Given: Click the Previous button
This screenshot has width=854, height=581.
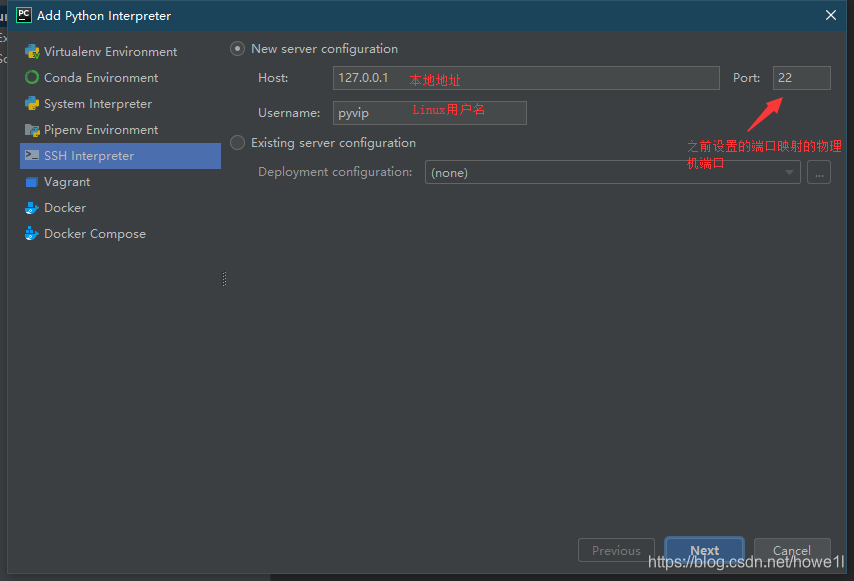Looking at the screenshot, I should 616,550.
